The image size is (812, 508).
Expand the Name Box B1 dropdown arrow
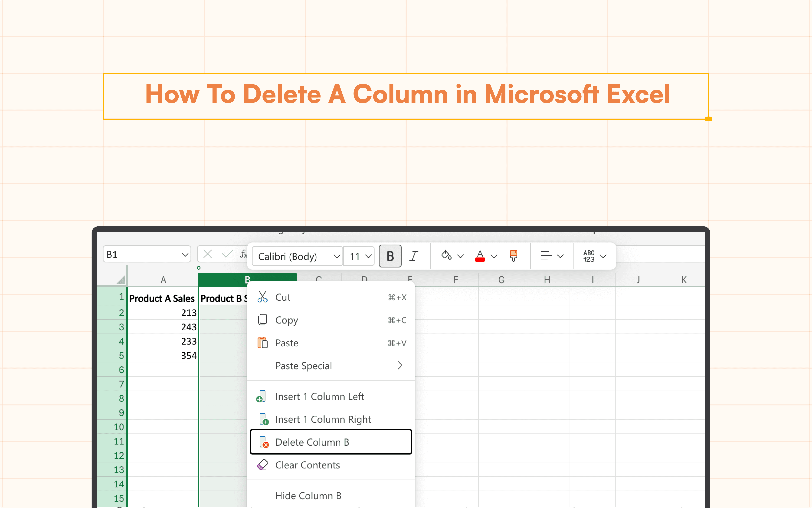coord(185,255)
